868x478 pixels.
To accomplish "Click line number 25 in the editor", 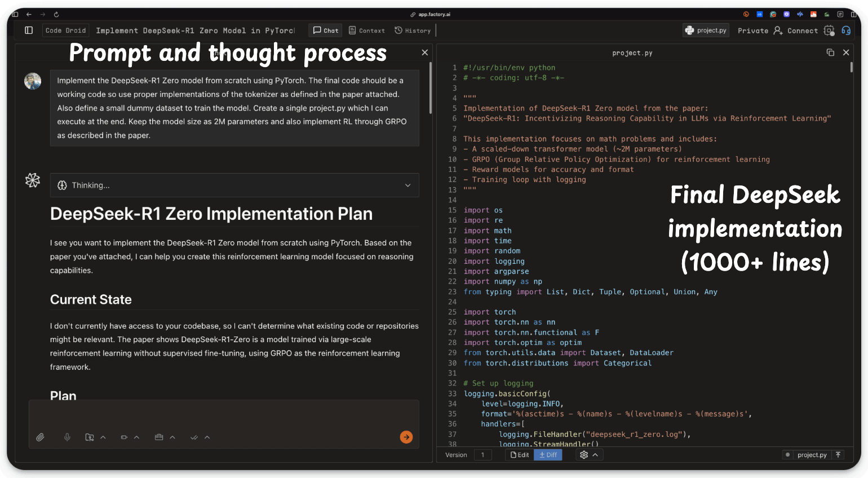I will point(452,312).
